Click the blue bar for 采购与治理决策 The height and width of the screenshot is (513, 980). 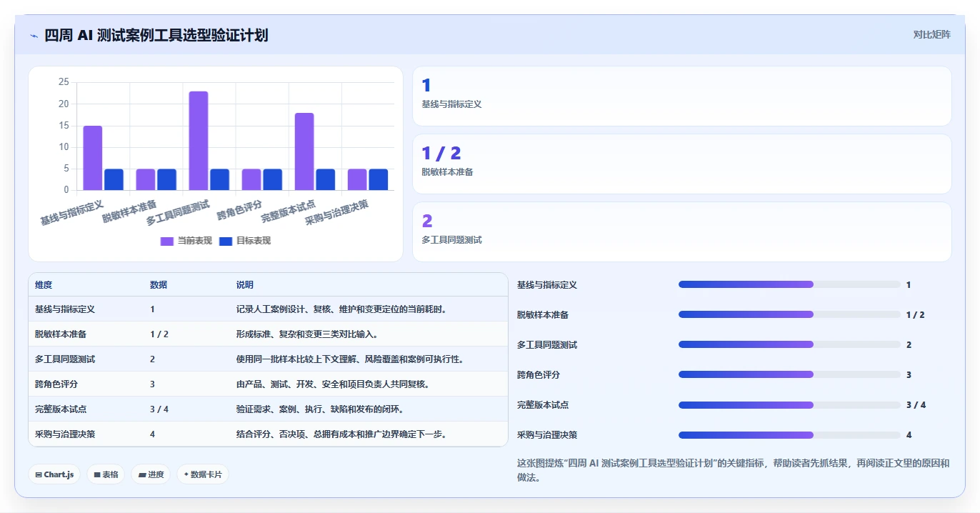379,179
